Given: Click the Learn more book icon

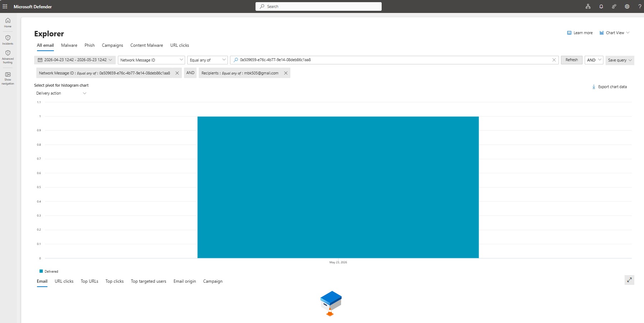Looking at the screenshot, I should tap(569, 33).
